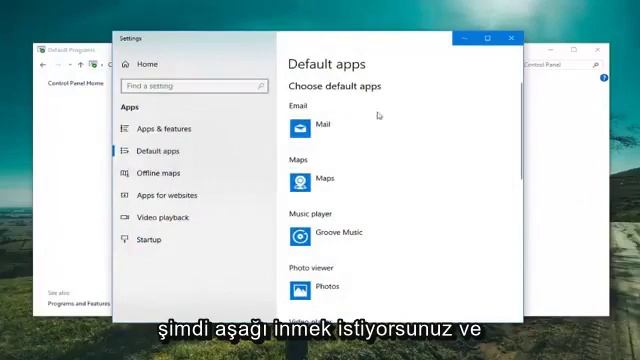Click the search magnifier in Find a setting

point(261,86)
